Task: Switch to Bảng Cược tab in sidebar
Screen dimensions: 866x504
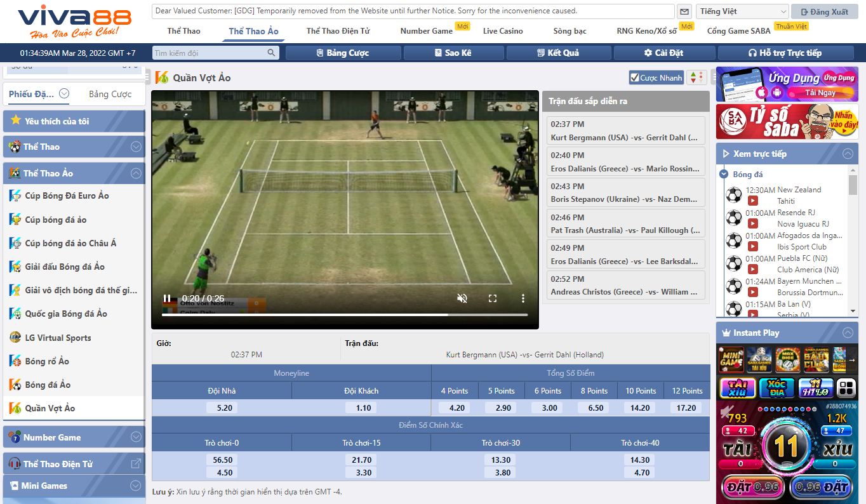Action: (110, 94)
